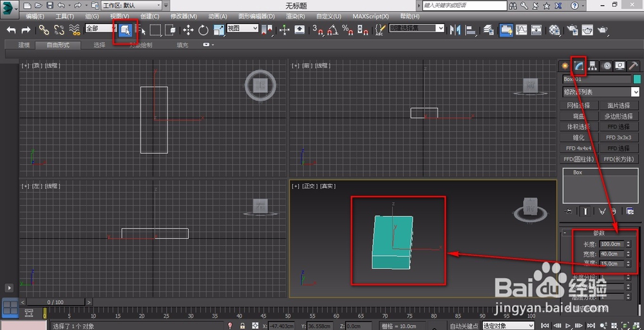
Task: Switch to the Create panel star icon
Action: coord(565,66)
